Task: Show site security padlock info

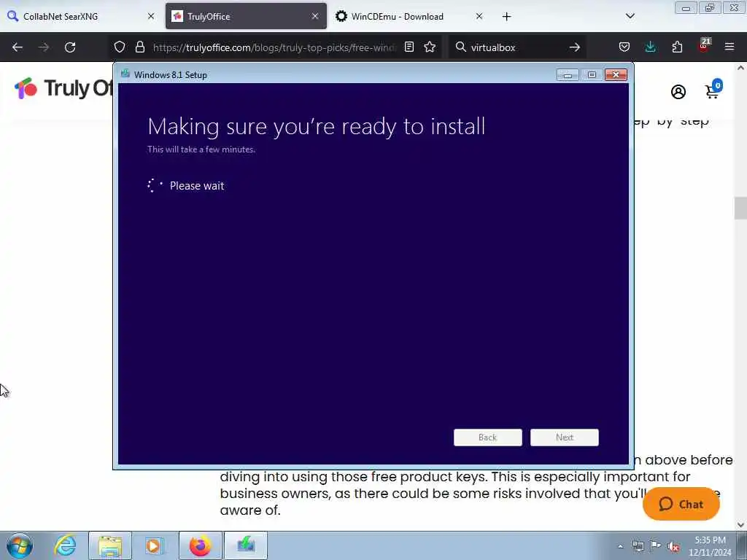Action: point(139,47)
